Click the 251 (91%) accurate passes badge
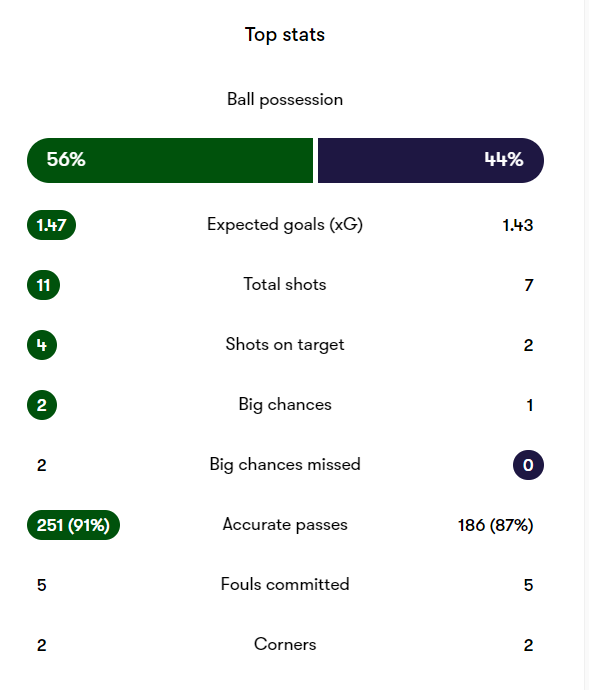 (x=73, y=525)
